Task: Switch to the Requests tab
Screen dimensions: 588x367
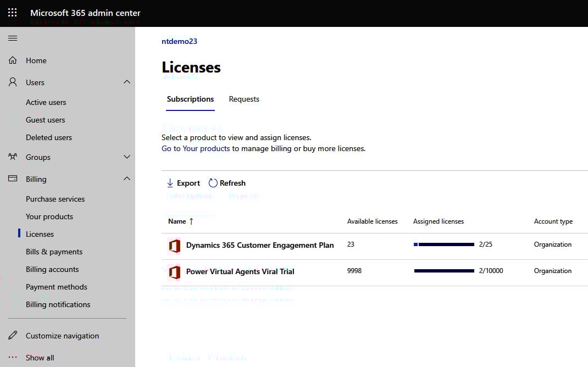Action: (244, 99)
